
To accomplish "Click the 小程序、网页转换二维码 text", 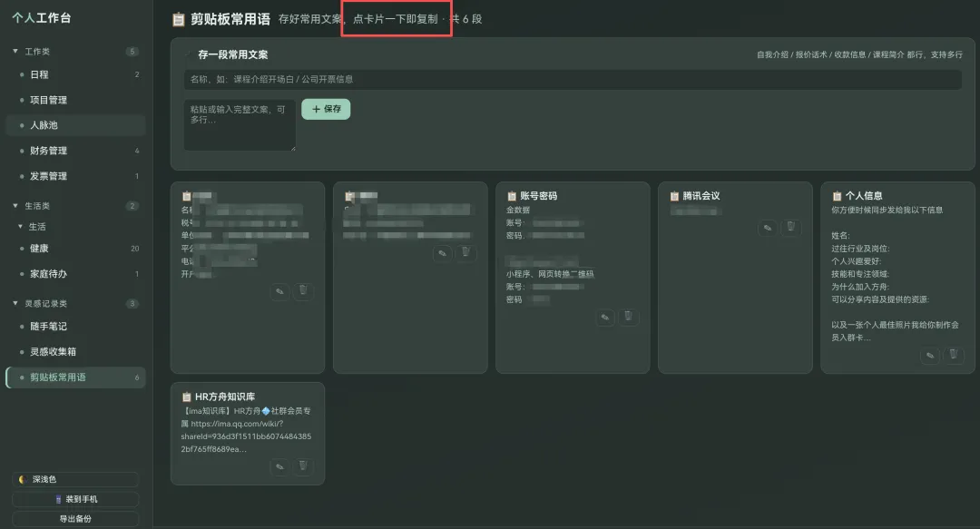I will [550, 274].
